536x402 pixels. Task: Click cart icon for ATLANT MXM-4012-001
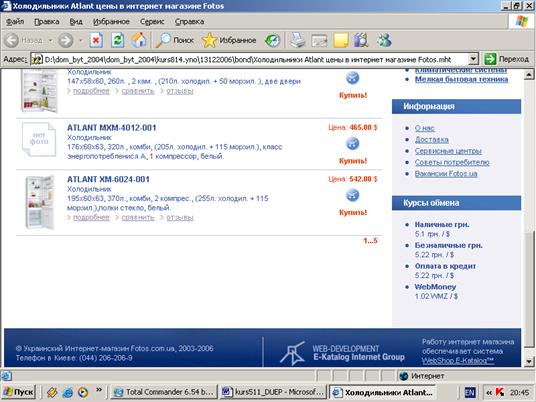(352, 144)
